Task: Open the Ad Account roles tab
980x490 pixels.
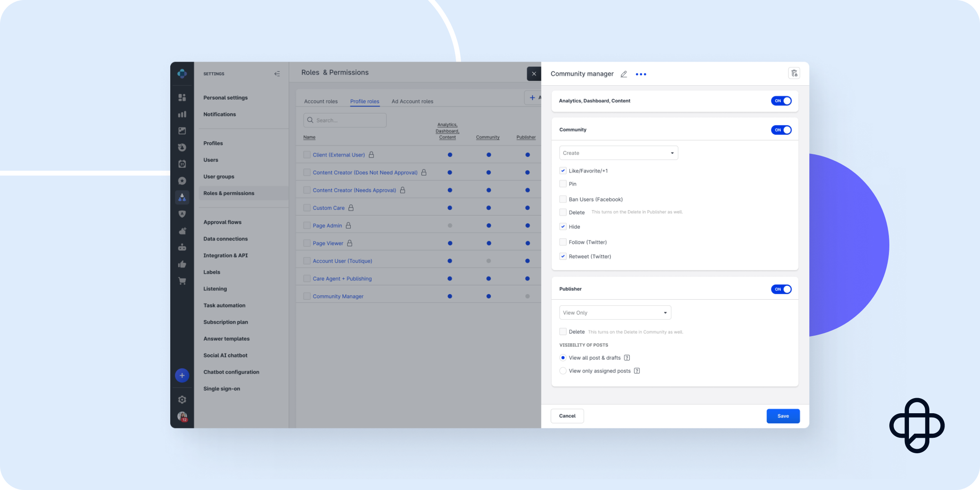Action: (412, 101)
